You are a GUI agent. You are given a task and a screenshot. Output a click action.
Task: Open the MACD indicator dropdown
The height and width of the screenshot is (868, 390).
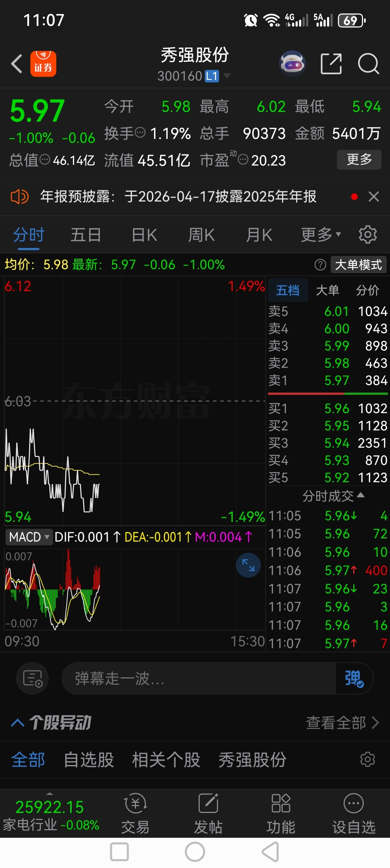point(29,537)
